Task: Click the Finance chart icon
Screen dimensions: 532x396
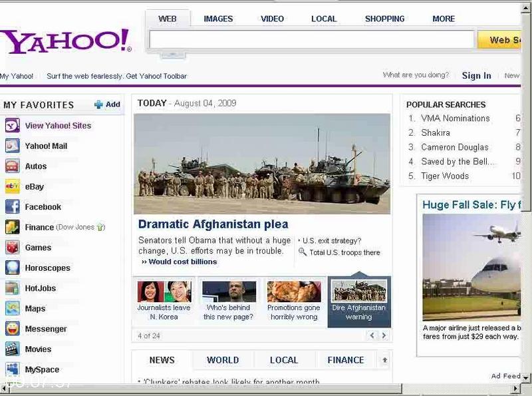Action: [12, 227]
